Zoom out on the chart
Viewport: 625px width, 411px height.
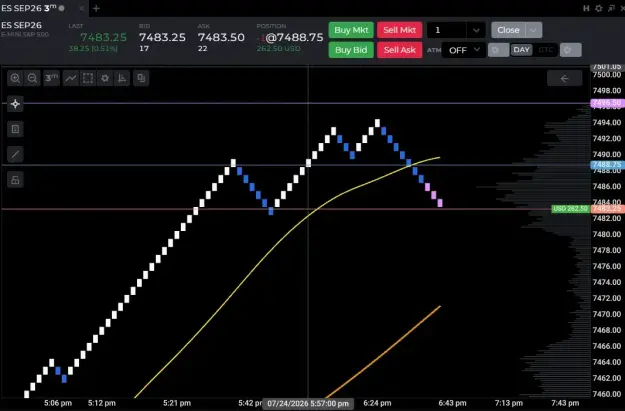(x=33, y=78)
